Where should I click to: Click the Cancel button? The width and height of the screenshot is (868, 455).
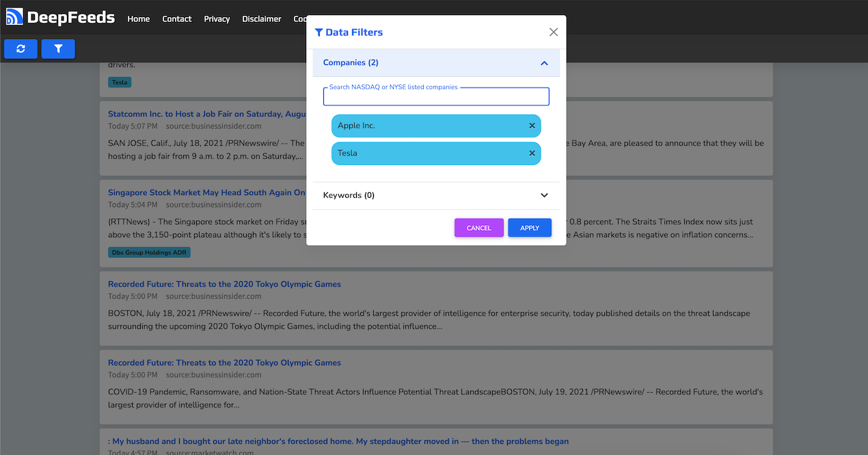pyautogui.click(x=479, y=228)
